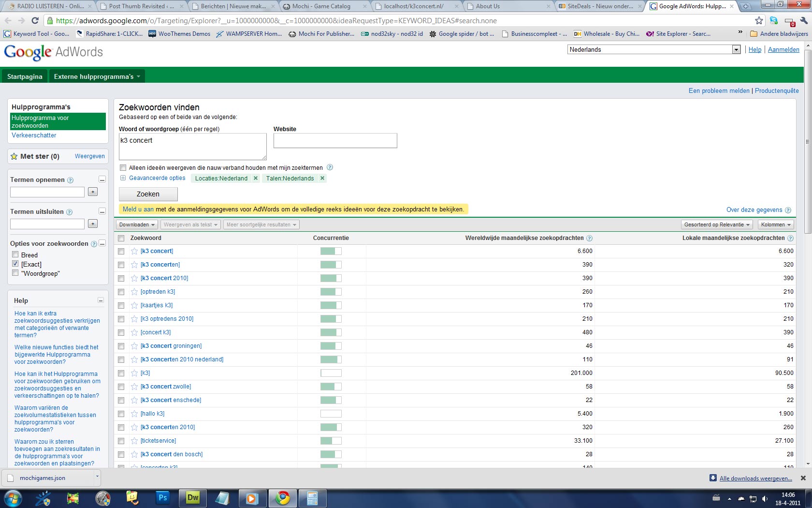The image size is (812, 508).
Task: Open the Nederlands language dropdown
Action: pyautogui.click(x=654, y=49)
